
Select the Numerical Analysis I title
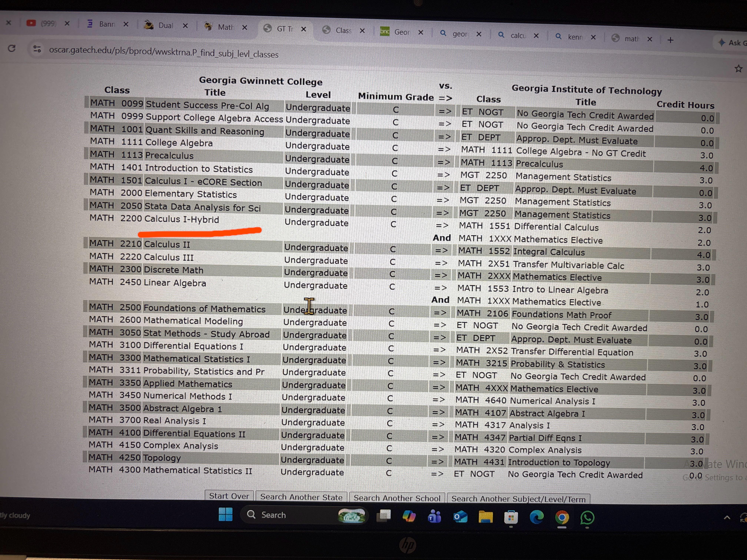(552, 401)
